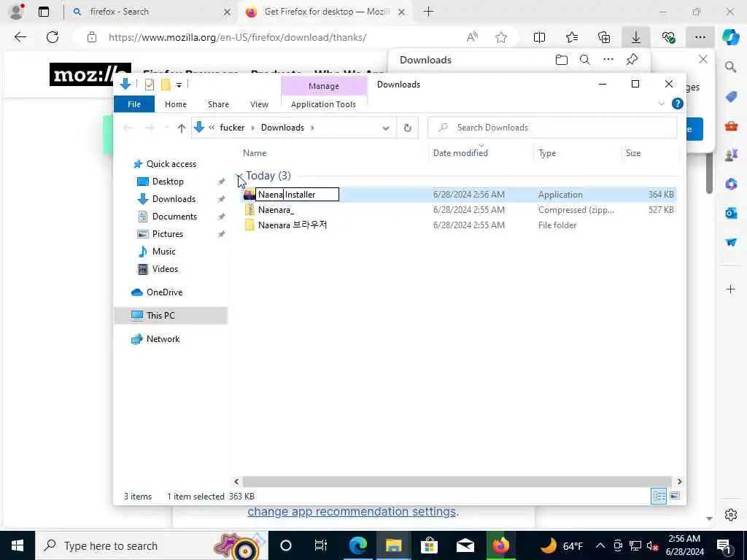Refresh the Mozilla page in Edge
Image resolution: width=747 pixels, height=560 pixels.
pyautogui.click(x=53, y=37)
